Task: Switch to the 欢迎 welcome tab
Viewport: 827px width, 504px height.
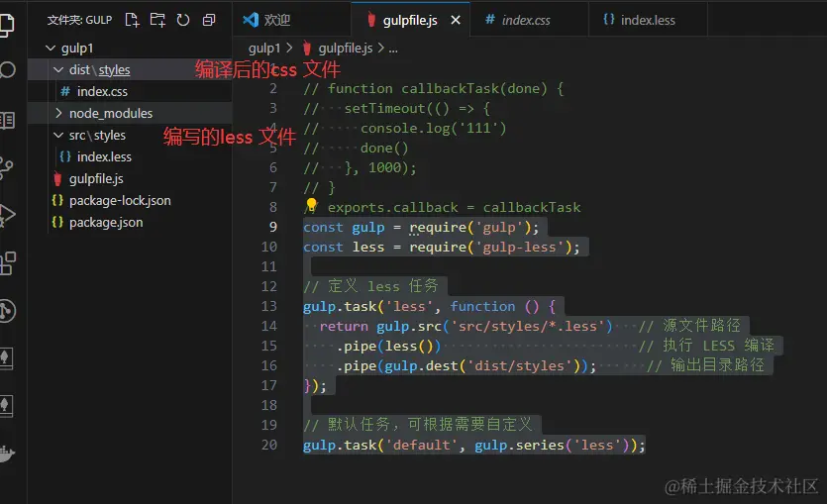Action: pyautogui.click(x=292, y=20)
